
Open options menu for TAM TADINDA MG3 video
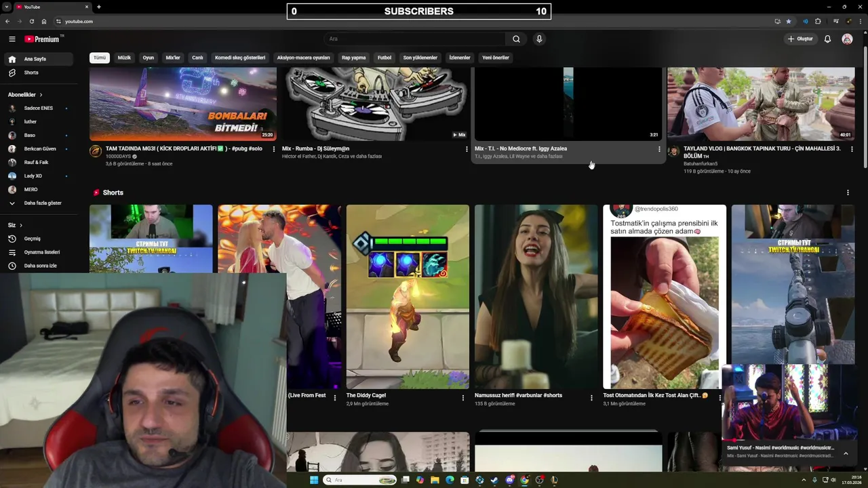tap(274, 149)
